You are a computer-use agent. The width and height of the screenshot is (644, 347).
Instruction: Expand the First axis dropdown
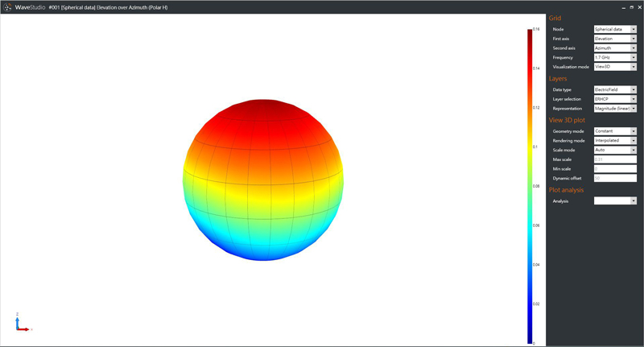tap(615, 39)
